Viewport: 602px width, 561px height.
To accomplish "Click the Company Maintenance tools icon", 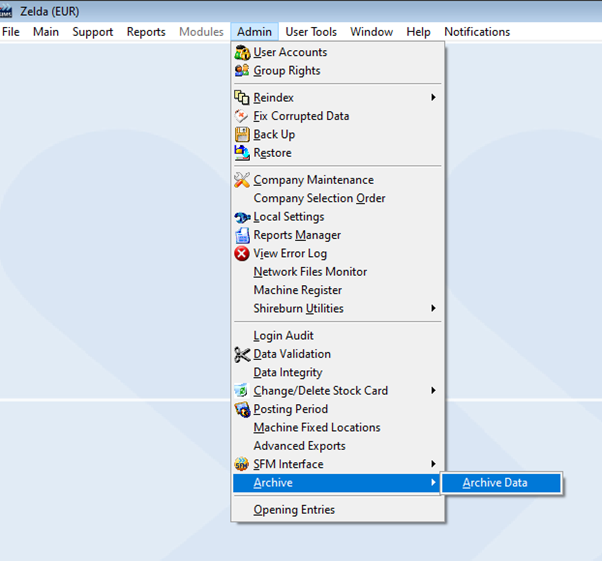I will click(x=242, y=180).
